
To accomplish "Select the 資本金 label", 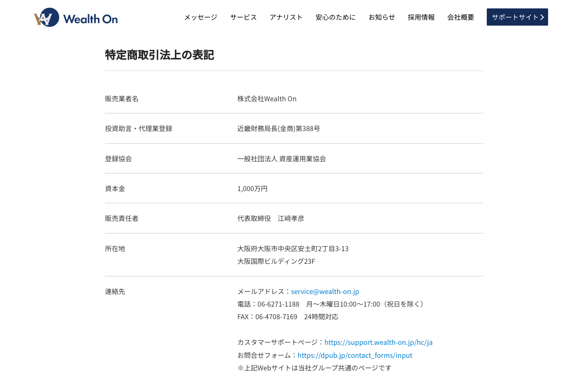I will (x=115, y=189).
